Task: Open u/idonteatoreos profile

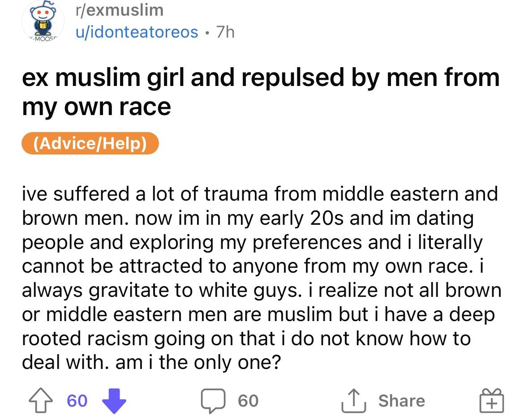Action: click(137, 32)
